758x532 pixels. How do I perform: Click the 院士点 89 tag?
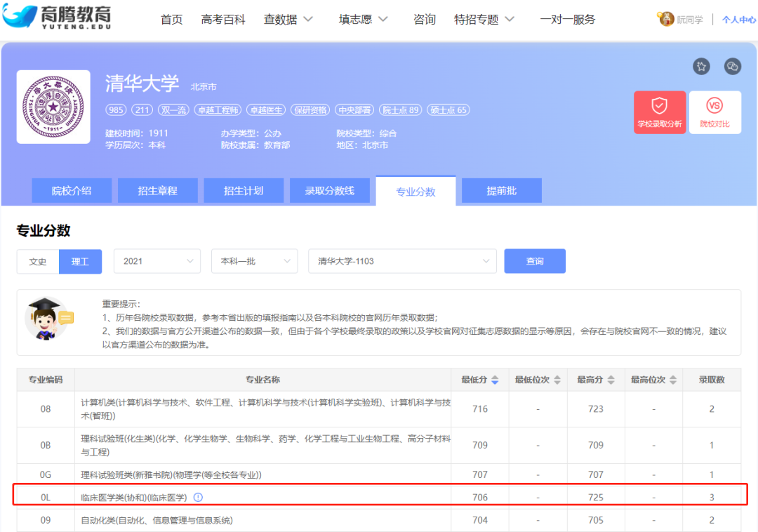[x=400, y=109]
